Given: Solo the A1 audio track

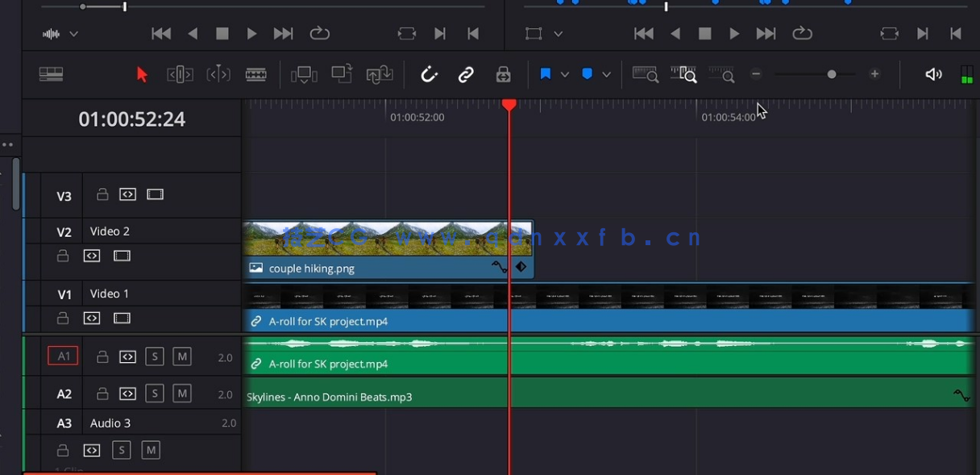Looking at the screenshot, I should [155, 356].
